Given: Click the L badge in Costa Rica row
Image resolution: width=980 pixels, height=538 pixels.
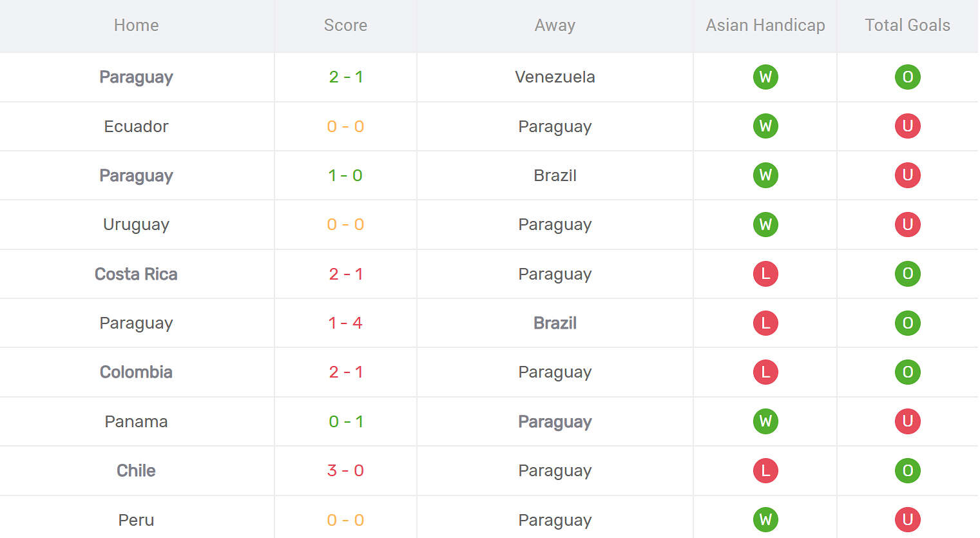Looking at the screenshot, I should 765,274.
